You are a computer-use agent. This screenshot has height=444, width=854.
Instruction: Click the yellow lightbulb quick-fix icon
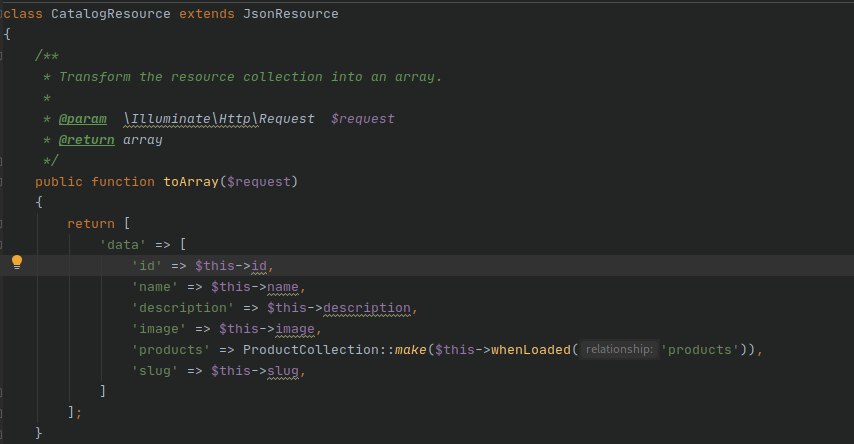pos(17,263)
